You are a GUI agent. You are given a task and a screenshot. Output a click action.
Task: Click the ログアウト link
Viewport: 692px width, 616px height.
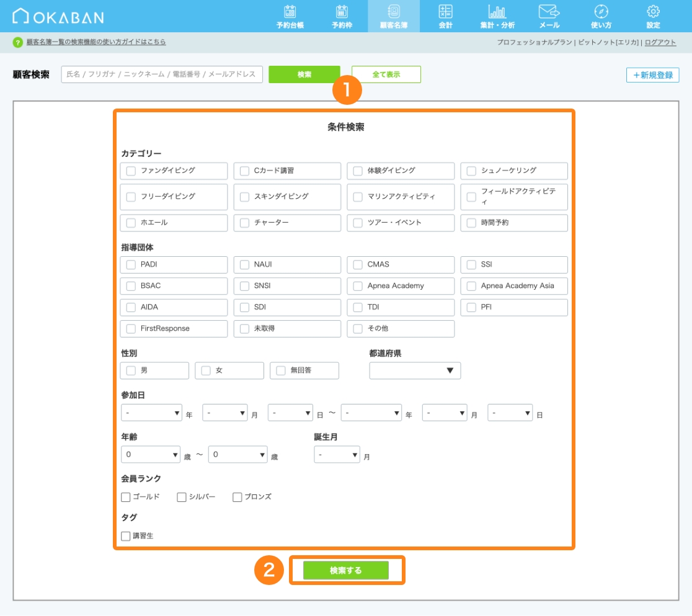tap(660, 42)
